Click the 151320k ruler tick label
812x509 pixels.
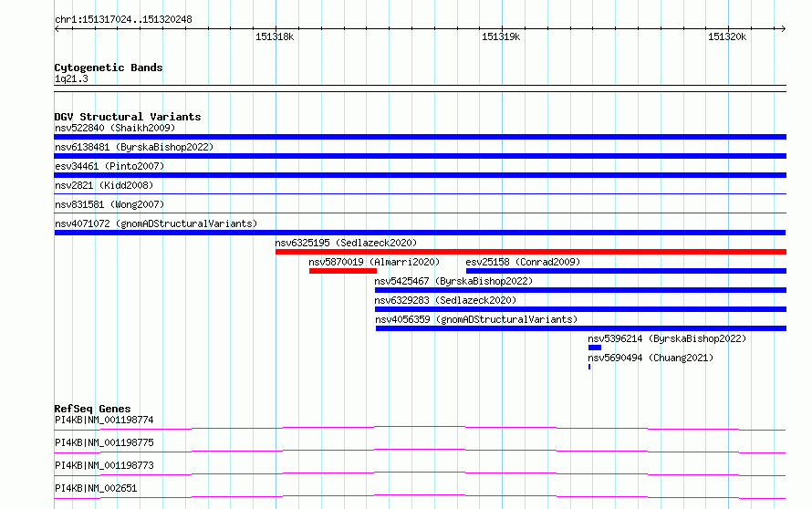[x=727, y=36]
